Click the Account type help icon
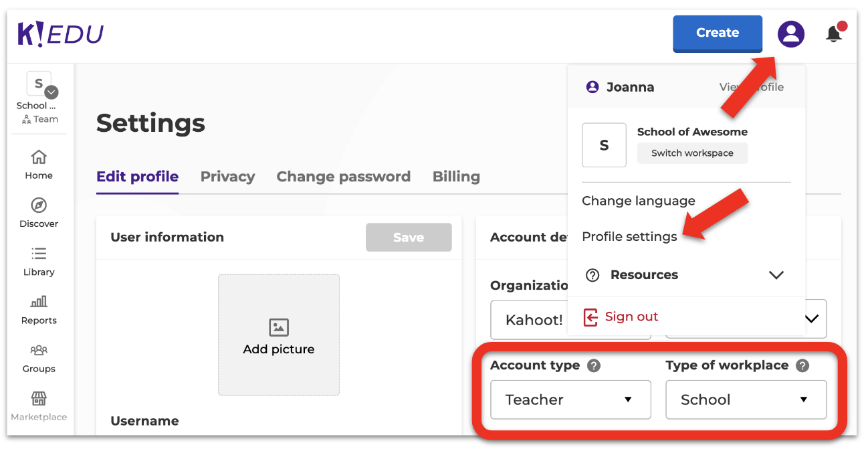Screen dimensions: 868x451 pos(593,366)
